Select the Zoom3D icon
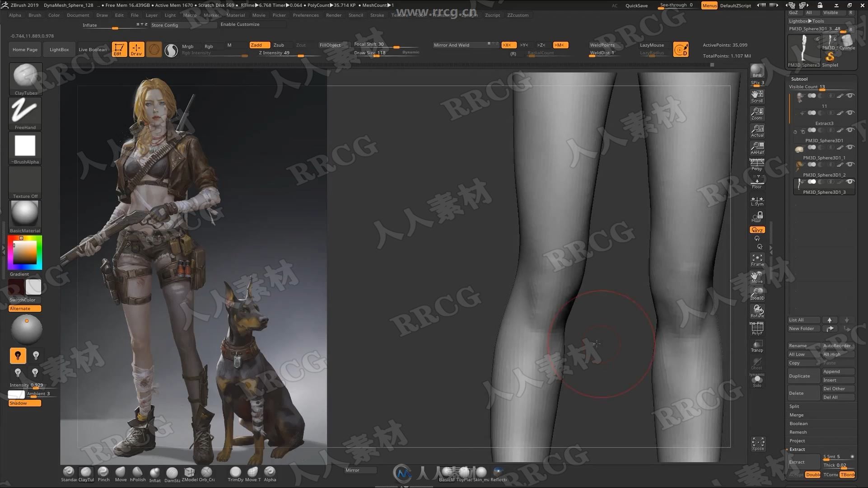 (757, 294)
